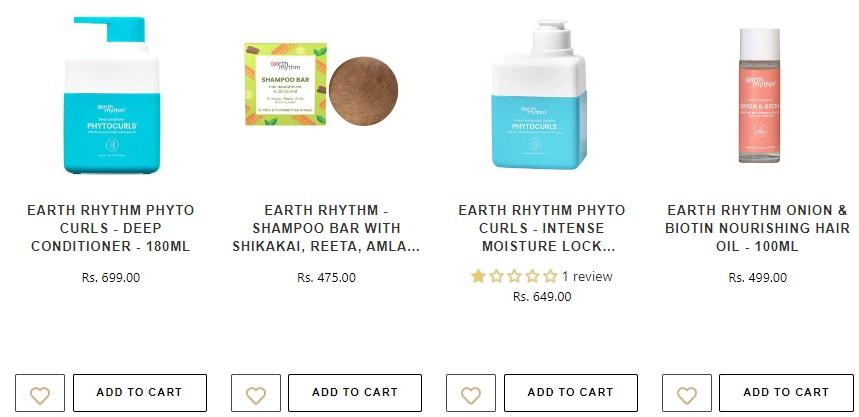Viewport: 859px width, 417px height.
Task: Wishlist the Onion & Biotin Hair Oil
Action: click(686, 393)
